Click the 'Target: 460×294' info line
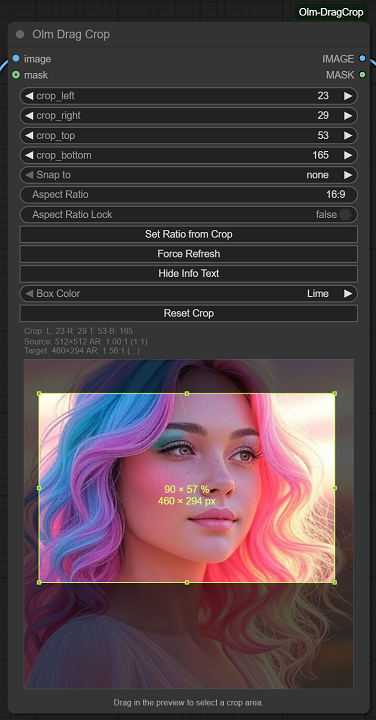Screen dimensions: 376x720 [82, 351]
